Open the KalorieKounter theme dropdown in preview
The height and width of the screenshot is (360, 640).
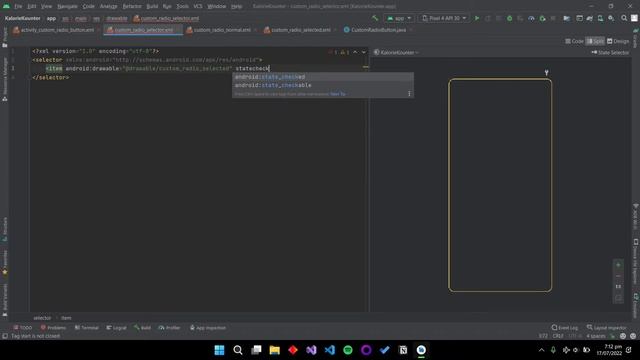397,52
